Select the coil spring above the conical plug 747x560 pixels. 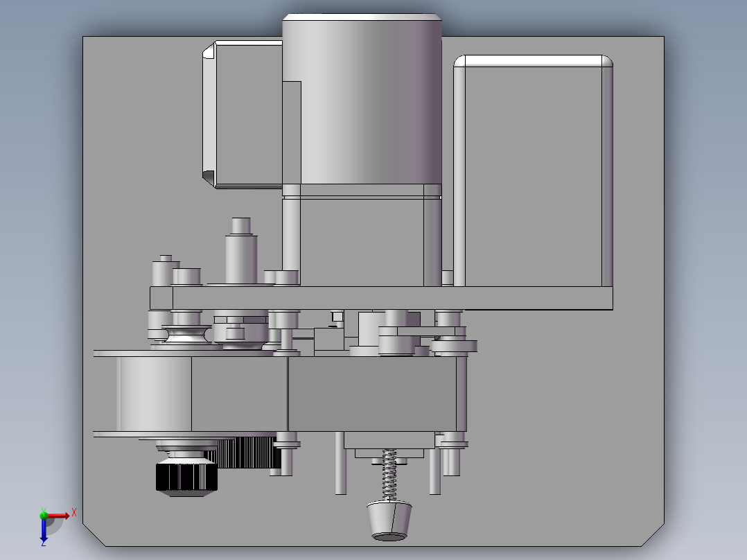(389, 475)
